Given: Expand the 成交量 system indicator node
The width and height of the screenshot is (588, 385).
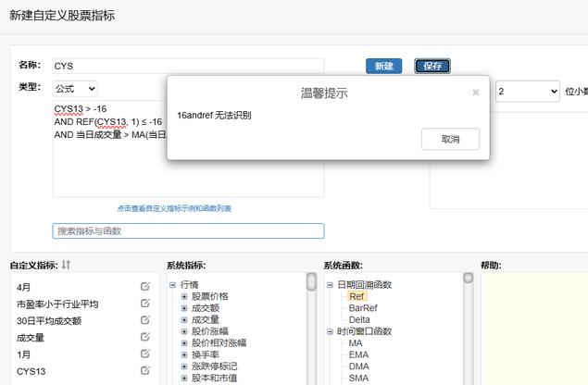Looking at the screenshot, I should [184, 319].
